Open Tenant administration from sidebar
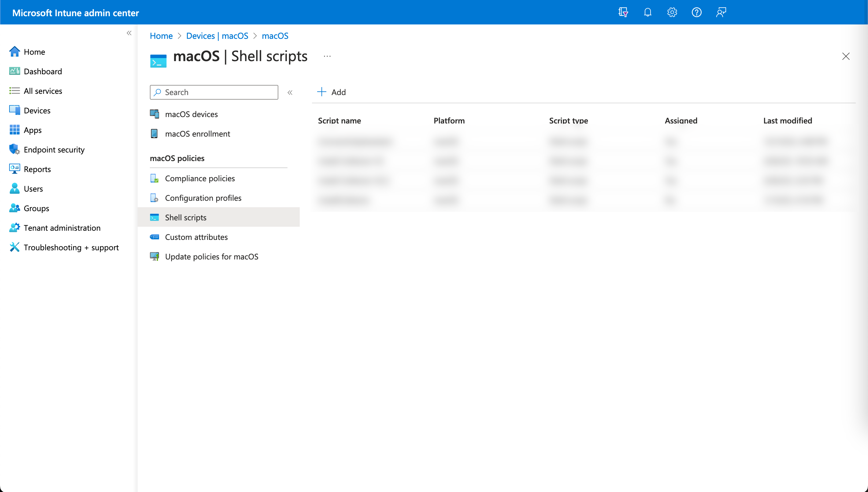Image resolution: width=868 pixels, height=492 pixels. pyautogui.click(x=62, y=228)
